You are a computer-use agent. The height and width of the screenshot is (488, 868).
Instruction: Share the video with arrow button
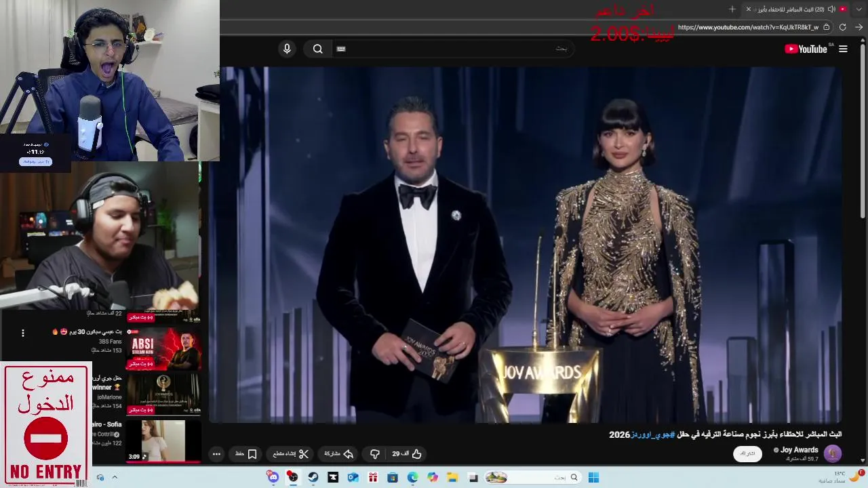[339, 454]
